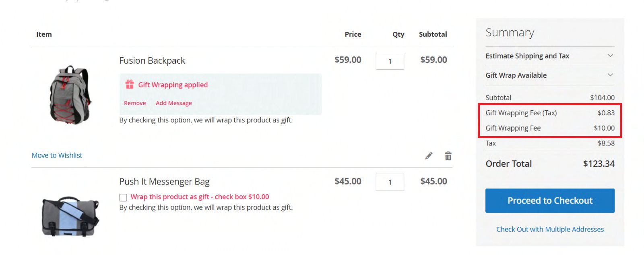Open Check Out with Multiple Addresses link
644x255 pixels.
(x=550, y=229)
